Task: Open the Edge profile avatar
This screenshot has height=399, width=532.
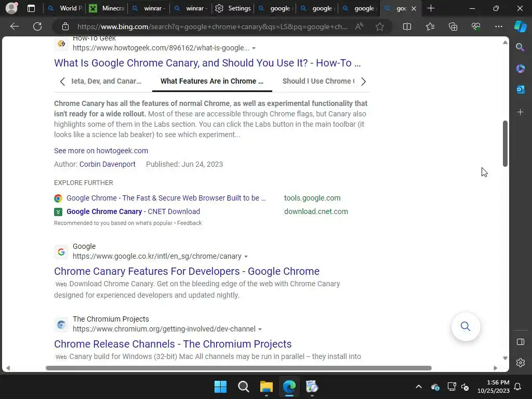Action: [11, 8]
